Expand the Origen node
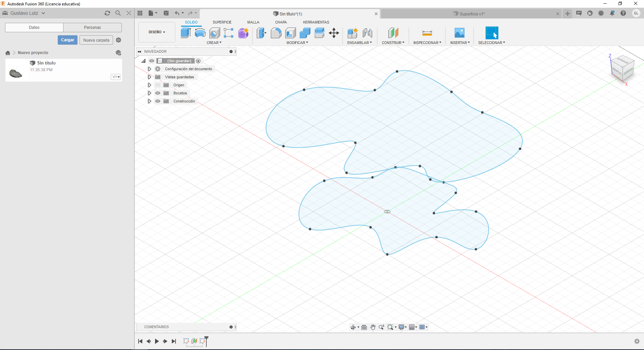The height and width of the screenshot is (350, 644). click(x=149, y=85)
